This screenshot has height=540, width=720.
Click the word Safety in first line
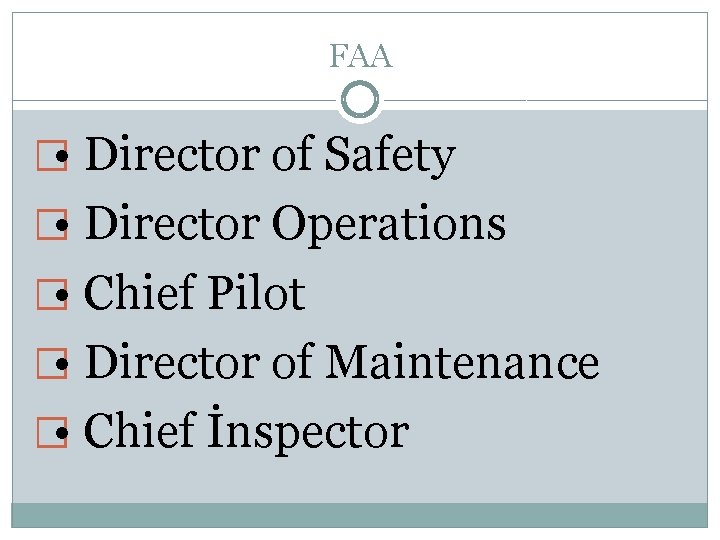[x=390, y=156]
